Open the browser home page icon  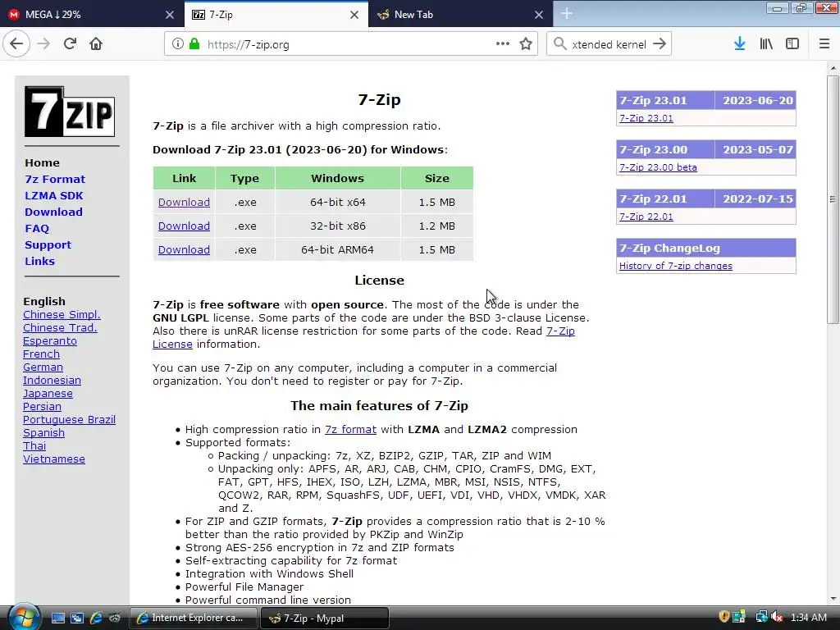coord(96,44)
